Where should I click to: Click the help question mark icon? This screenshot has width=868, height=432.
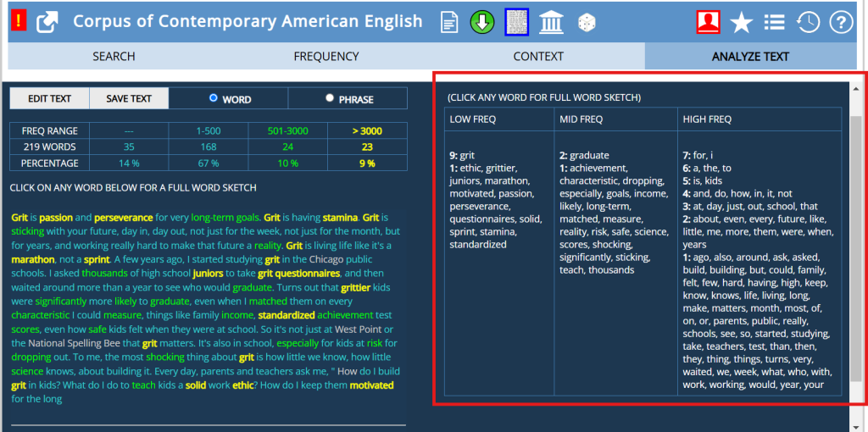tap(840, 22)
